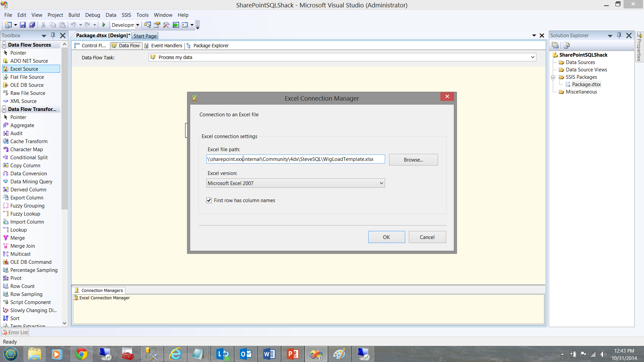Choose the Conditional Split transformation
Viewport: 644px width, 362px height.
[29, 158]
